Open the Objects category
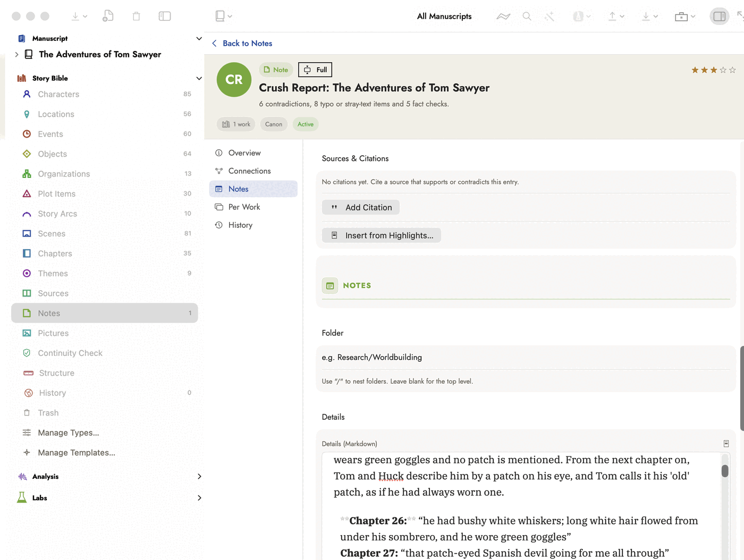Image resolution: width=744 pixels, height=560 pixels. coord(104,154)
